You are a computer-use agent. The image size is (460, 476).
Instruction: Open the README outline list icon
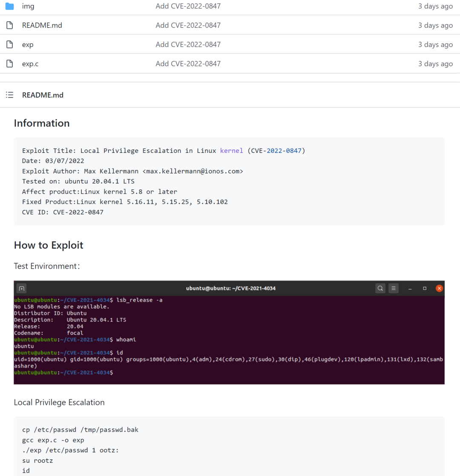(10, 95)
